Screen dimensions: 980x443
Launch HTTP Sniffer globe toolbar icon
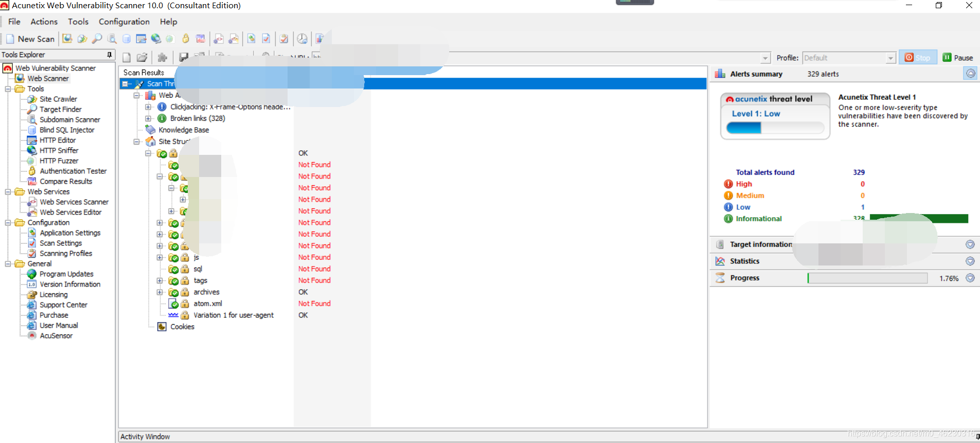tap(156, 39)
